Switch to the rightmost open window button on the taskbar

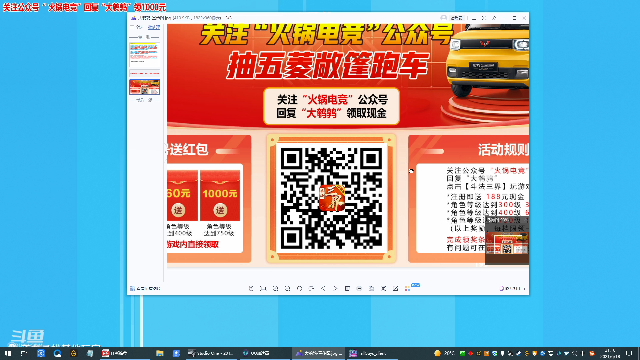(372, 353)
